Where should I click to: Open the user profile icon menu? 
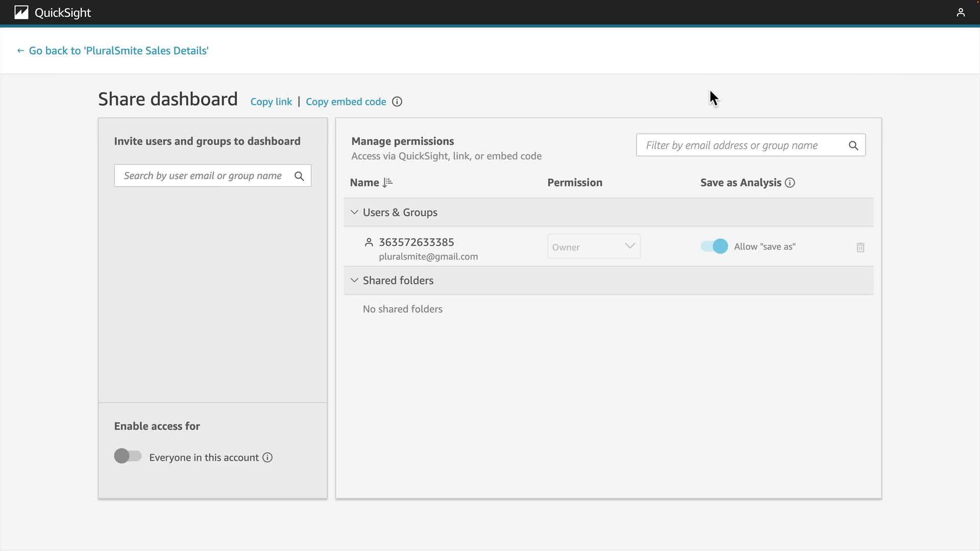[961, 12]
